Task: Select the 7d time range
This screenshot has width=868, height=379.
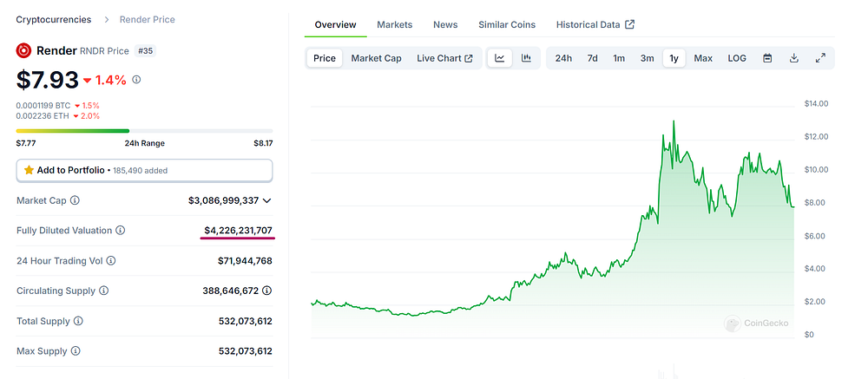Action: (592, 58)
